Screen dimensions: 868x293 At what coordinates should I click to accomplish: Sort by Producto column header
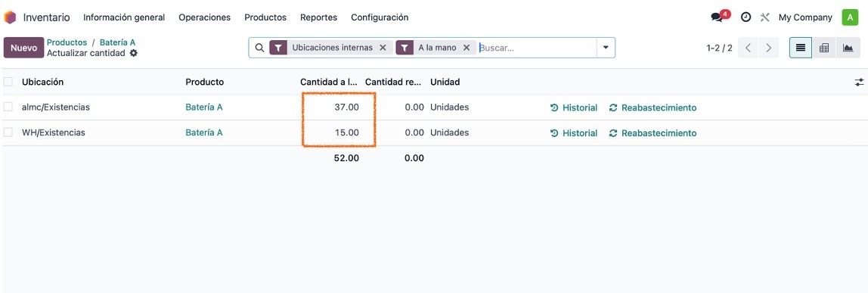(x=204, y=82)
